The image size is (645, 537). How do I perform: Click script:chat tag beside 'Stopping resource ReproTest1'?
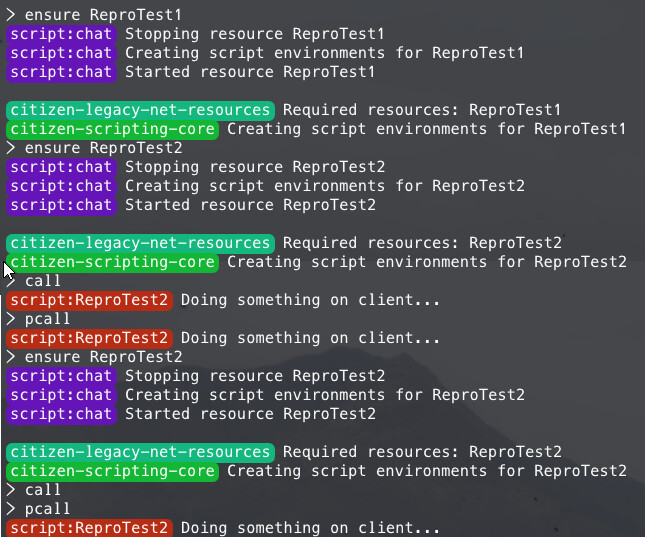pyautogui.click(x=61, y=34)
